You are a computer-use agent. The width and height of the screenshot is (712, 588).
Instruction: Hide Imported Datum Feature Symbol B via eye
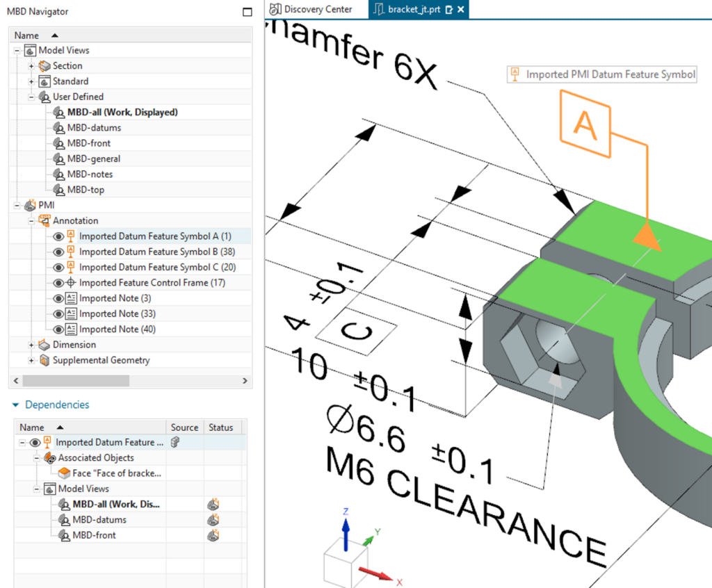[59, 252]
